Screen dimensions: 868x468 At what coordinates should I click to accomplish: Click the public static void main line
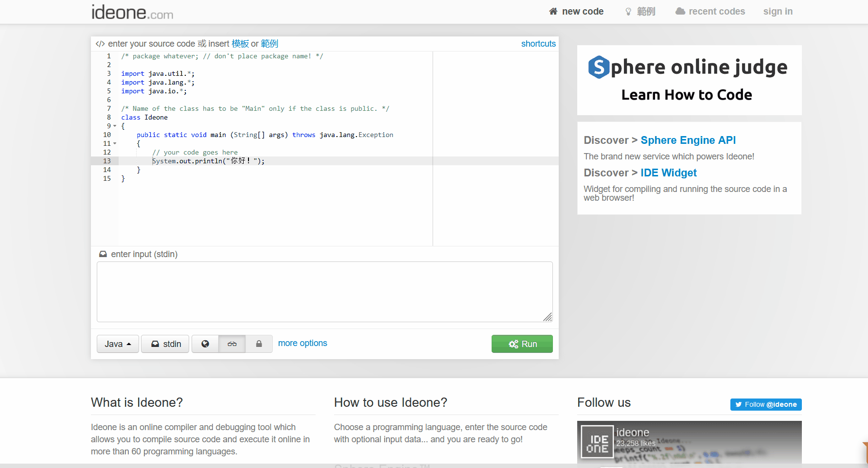point(265,135)
